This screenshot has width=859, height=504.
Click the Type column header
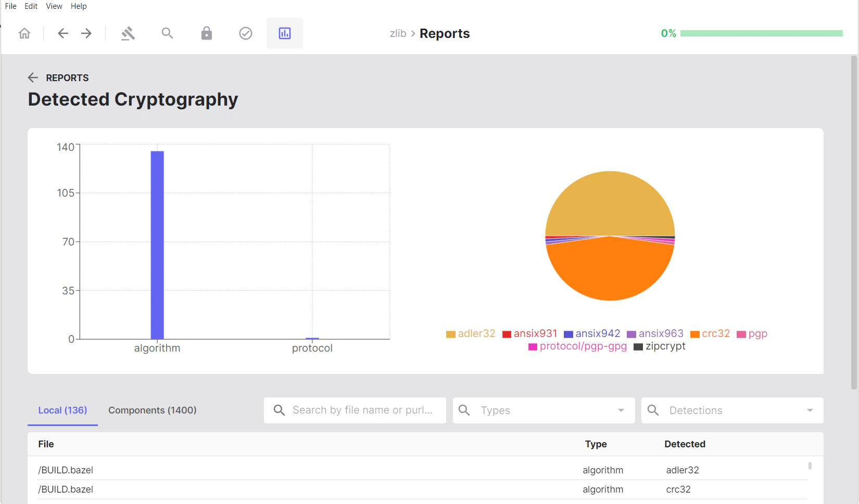596,444
